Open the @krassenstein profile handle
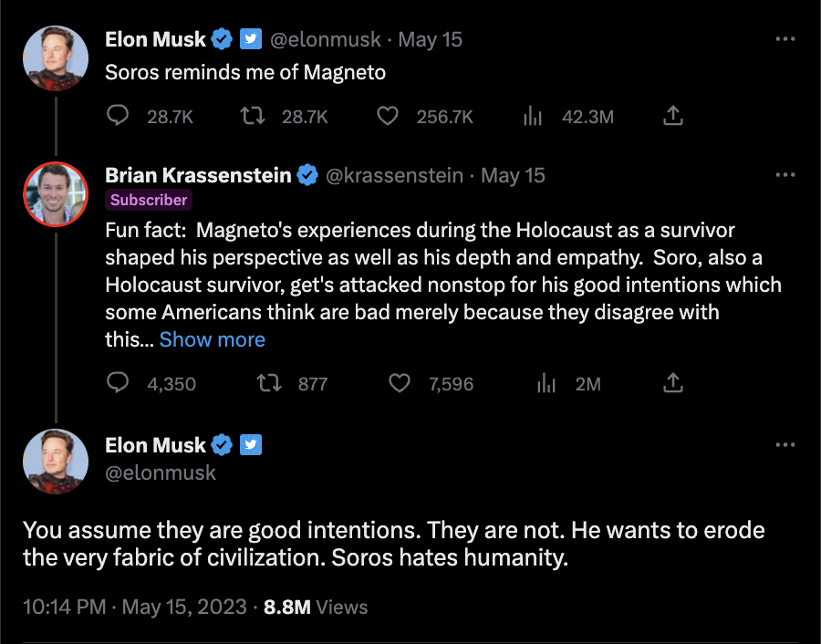The height and width of the screenshot is (644, 821). (394, 175)
